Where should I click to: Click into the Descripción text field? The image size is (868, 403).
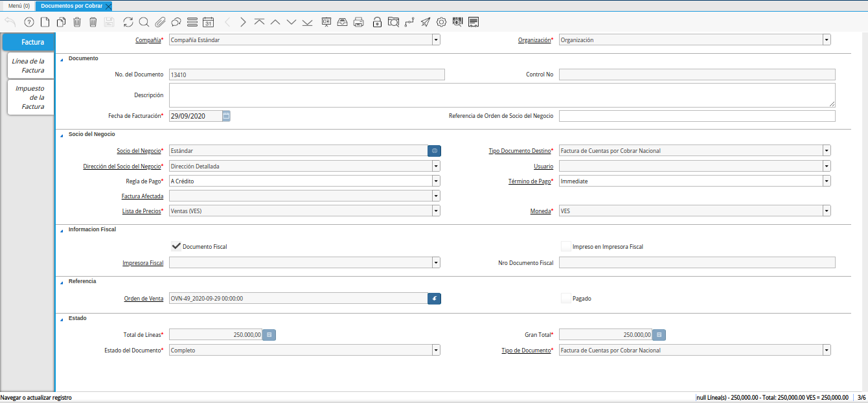pos(501,95)
